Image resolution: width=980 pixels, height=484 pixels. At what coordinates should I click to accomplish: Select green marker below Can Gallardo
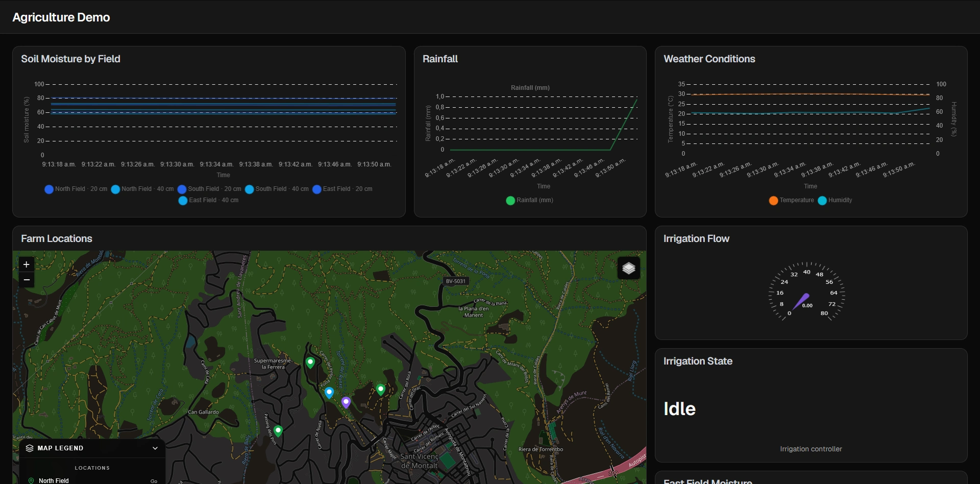tap(278, 431)
